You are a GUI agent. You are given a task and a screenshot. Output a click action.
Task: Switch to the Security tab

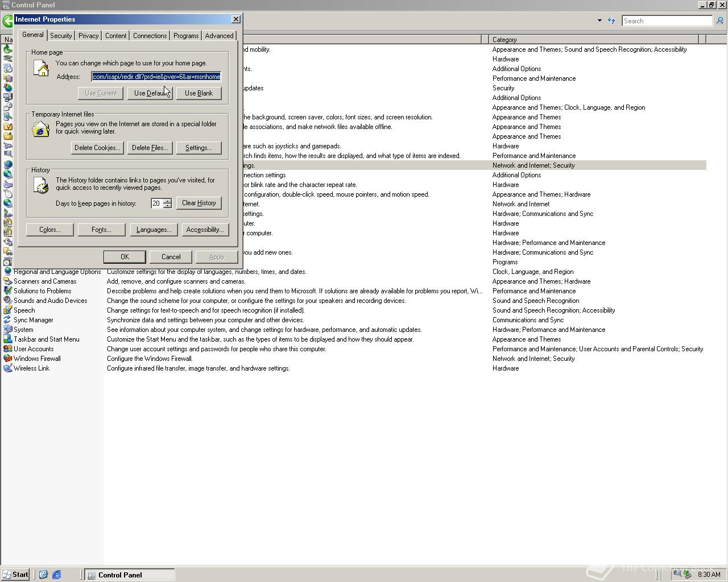pos(61,36)
